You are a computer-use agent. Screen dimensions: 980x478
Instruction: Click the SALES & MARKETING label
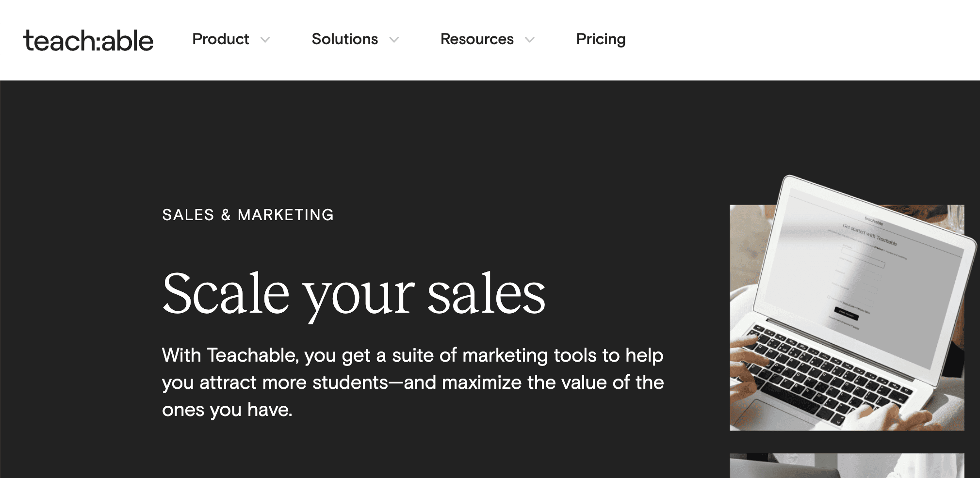(x=248, y=215)
